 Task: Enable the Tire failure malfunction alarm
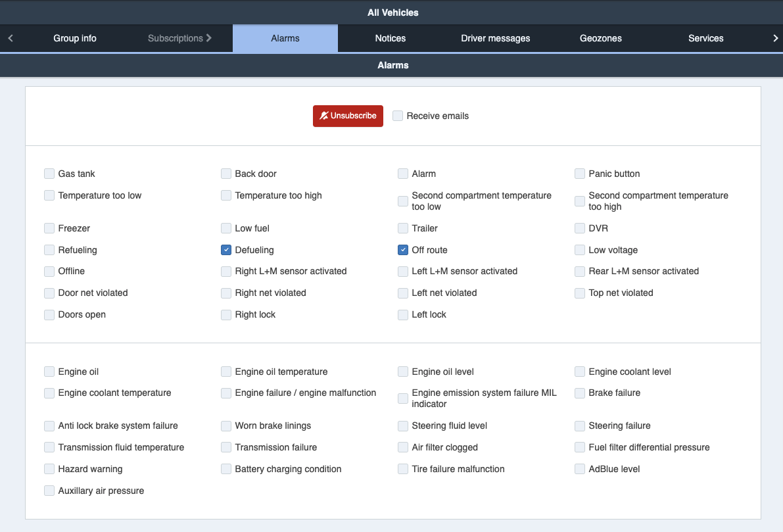tap(403, 469)
